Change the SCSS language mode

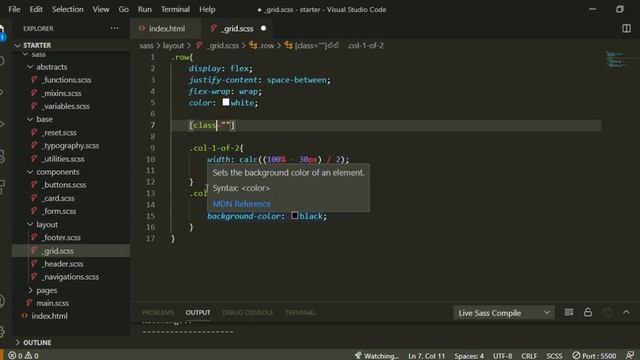click(x=554, y=356)
